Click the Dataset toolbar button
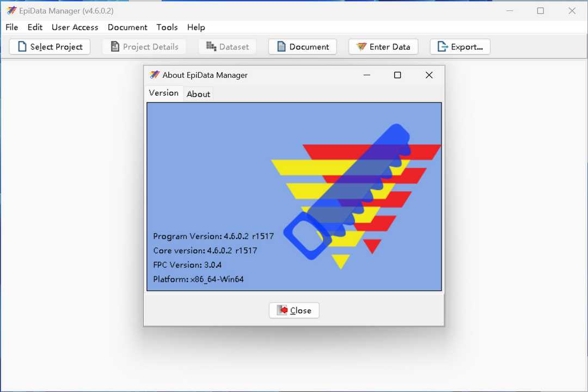 click(228, 47)
